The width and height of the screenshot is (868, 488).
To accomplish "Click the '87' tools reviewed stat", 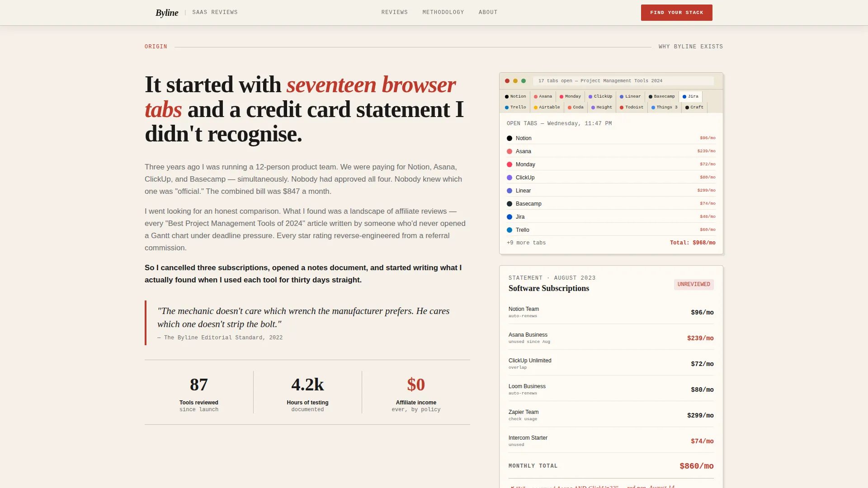I will click(x=199, y=385).
